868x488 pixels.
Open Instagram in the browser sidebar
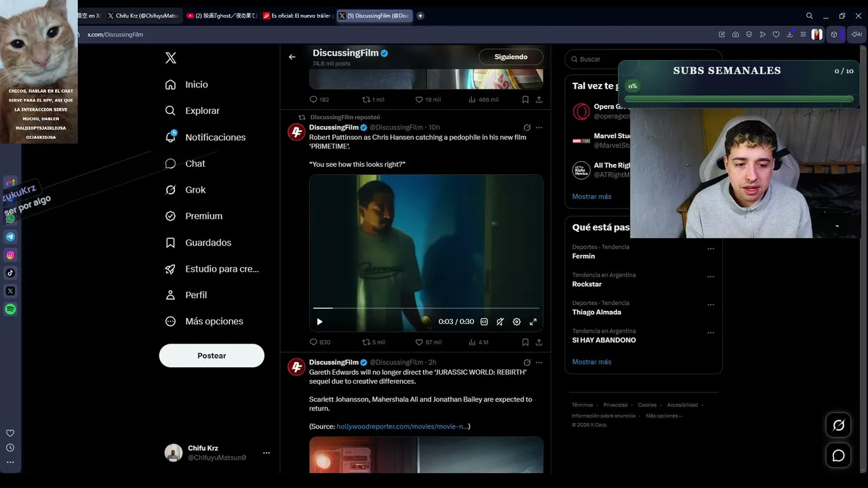click(x=10, y=255)
